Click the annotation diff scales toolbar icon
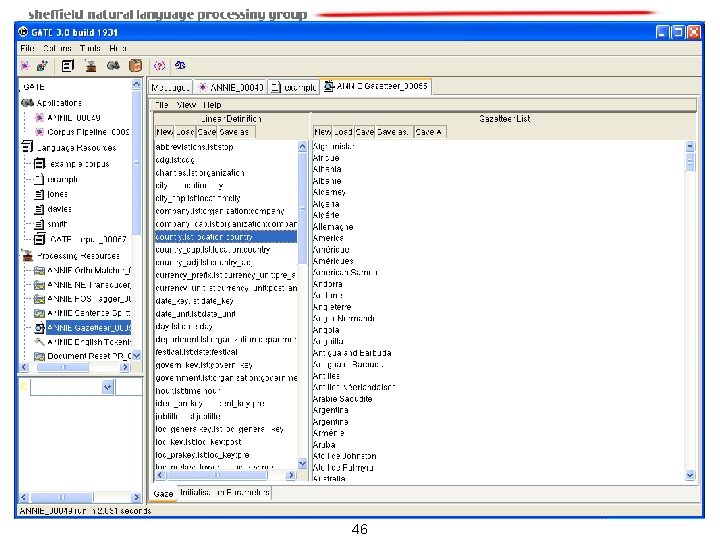This screenshot has height=540, width=720. (x=180, y=66)
